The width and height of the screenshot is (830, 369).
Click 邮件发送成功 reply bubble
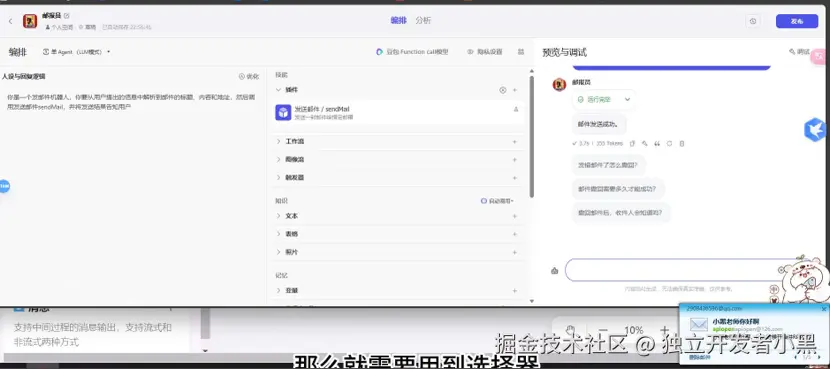599,125
